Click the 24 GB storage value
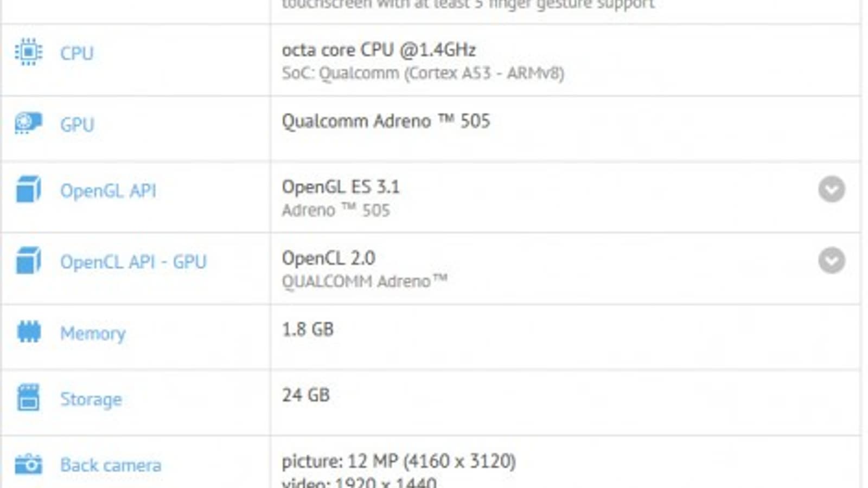This screenshot has width=868, height=488. coord(305,395)
